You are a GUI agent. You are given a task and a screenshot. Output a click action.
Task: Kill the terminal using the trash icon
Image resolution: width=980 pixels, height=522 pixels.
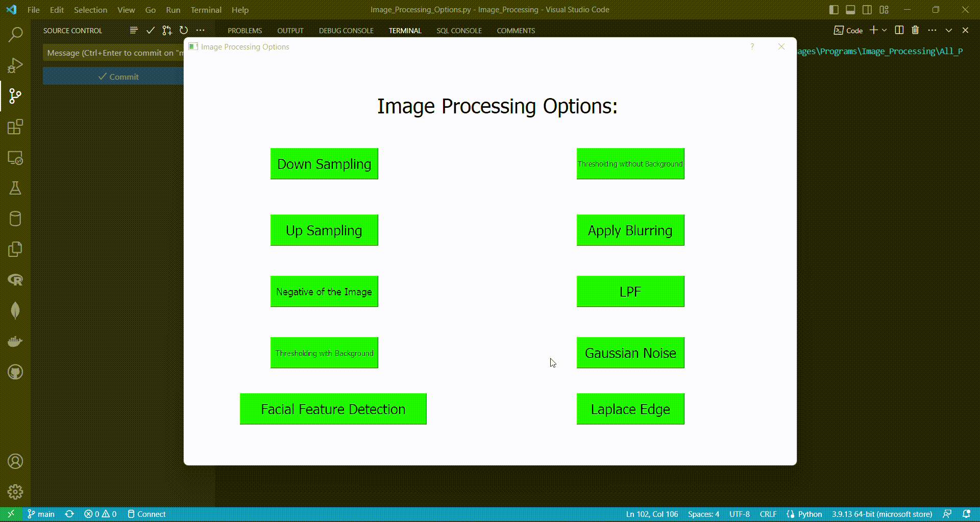(915, 30)
